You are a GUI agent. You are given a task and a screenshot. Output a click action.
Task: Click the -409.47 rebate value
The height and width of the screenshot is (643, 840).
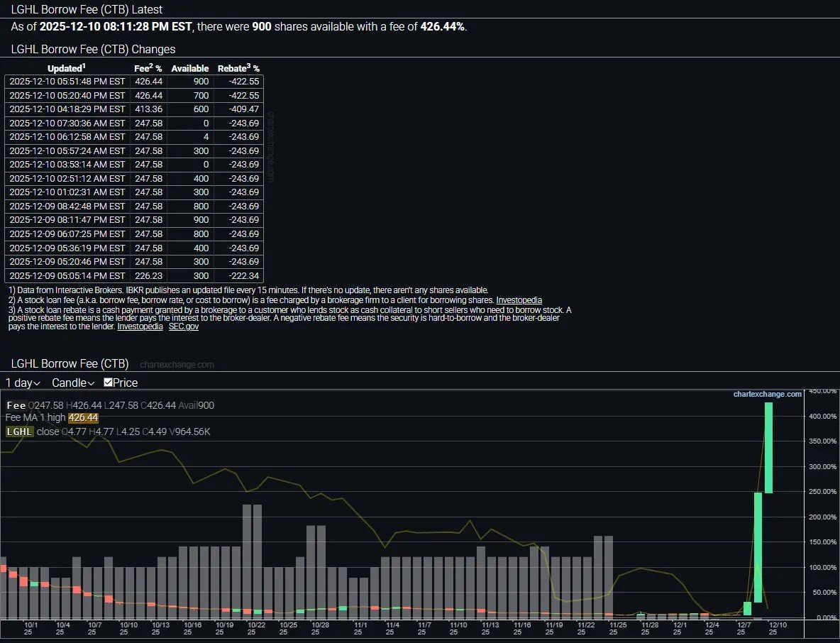coord(244,109)
